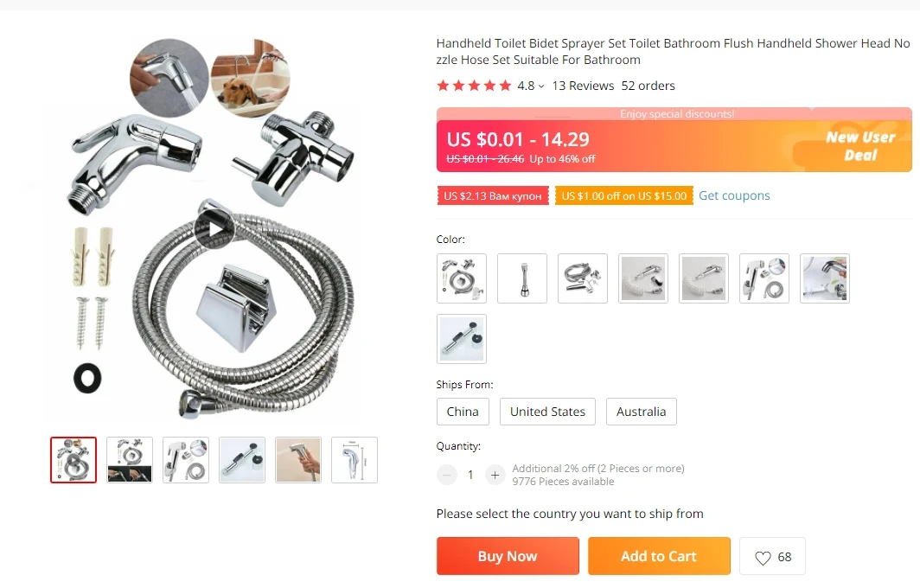Increase quantity with the plus button
Screen dimensions: 920x588
495,475
